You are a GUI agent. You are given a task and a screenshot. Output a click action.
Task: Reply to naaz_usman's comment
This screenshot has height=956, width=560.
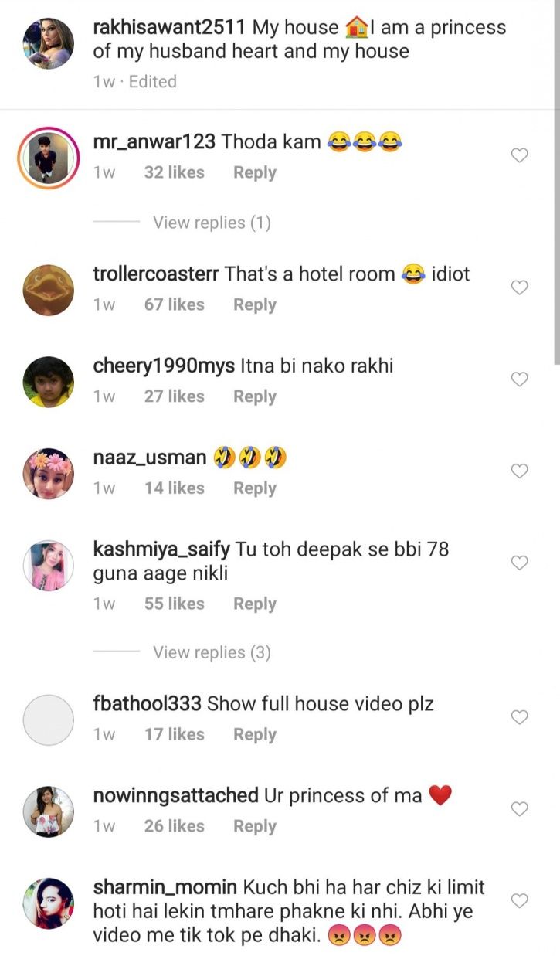[x=255, y=488]
